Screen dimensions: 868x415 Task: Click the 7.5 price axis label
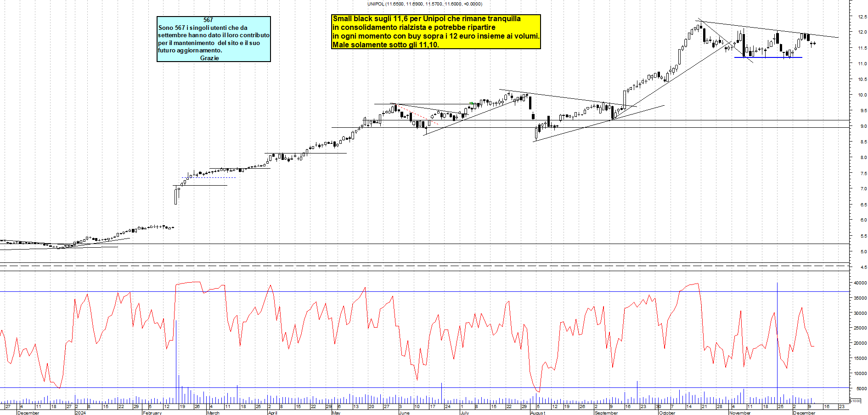click(x=863, y=173)
